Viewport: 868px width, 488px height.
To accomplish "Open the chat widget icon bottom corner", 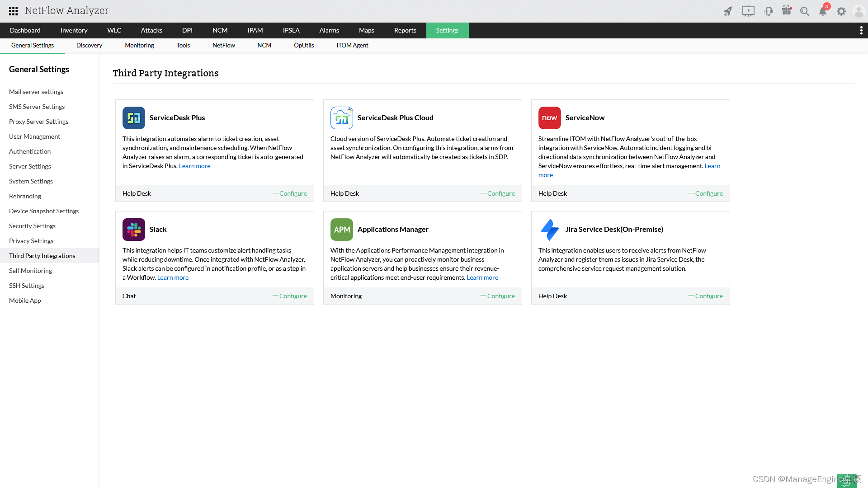I will click(846, 481).
